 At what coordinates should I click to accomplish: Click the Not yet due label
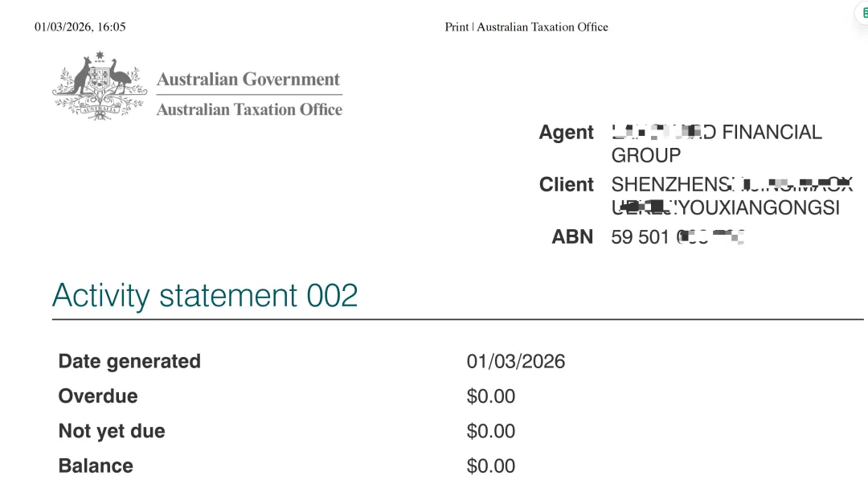(x=112, y=431)
